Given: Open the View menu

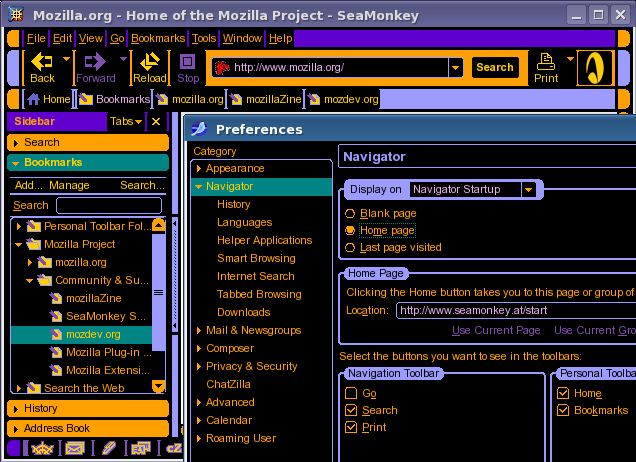Looking at the screenshot, I should [91, 38].
